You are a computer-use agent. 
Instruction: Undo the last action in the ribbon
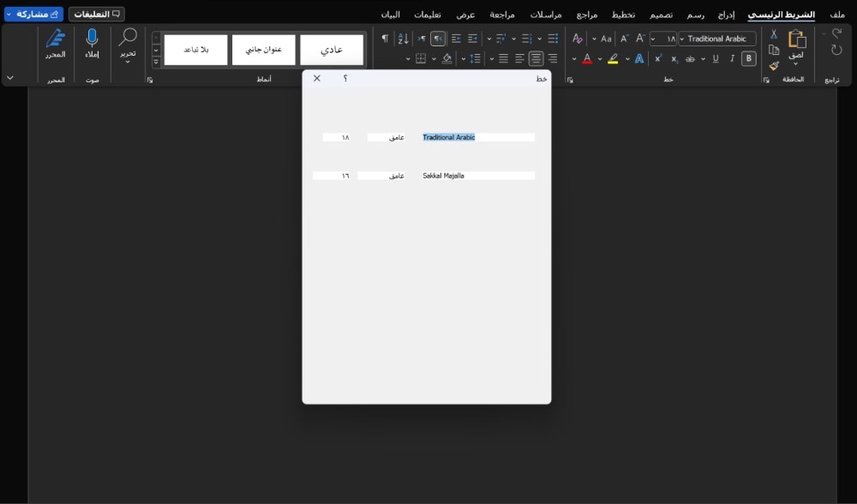coord(836,34)
